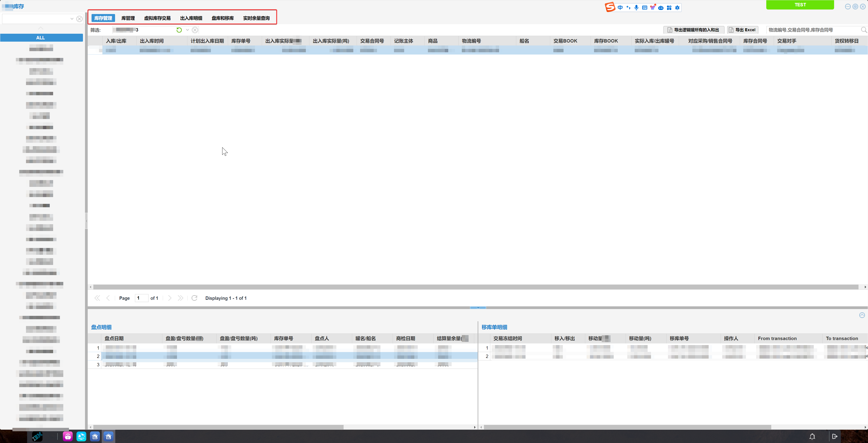
Task: Select the 盘库和移库 tab
Action: click(223, 18)
